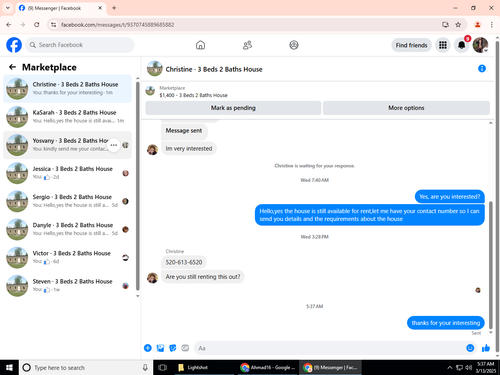Open Jessica's conversation in the list
The height and width of the screenshot is (375, 500).
pyautogui.click(x=68, y=173)
